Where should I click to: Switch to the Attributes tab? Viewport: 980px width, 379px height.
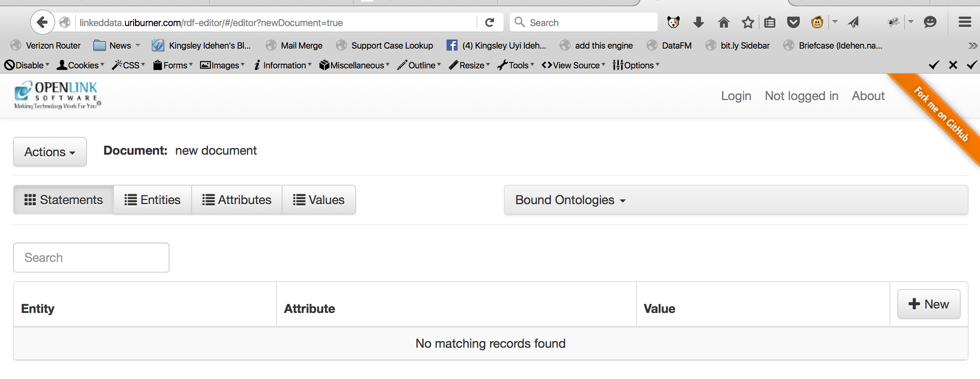coord(237,200)
